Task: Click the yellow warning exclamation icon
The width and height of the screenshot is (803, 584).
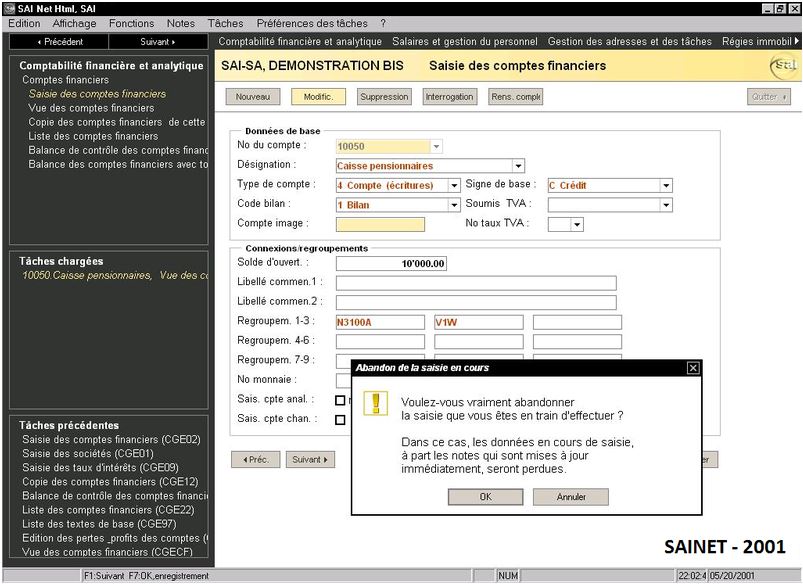Action: [x=375, y=403]
